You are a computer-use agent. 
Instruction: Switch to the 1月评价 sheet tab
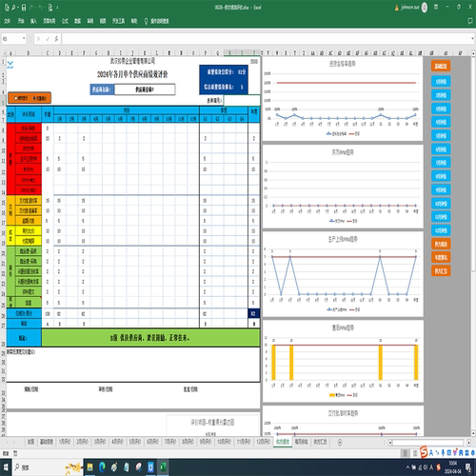point(65,442)
